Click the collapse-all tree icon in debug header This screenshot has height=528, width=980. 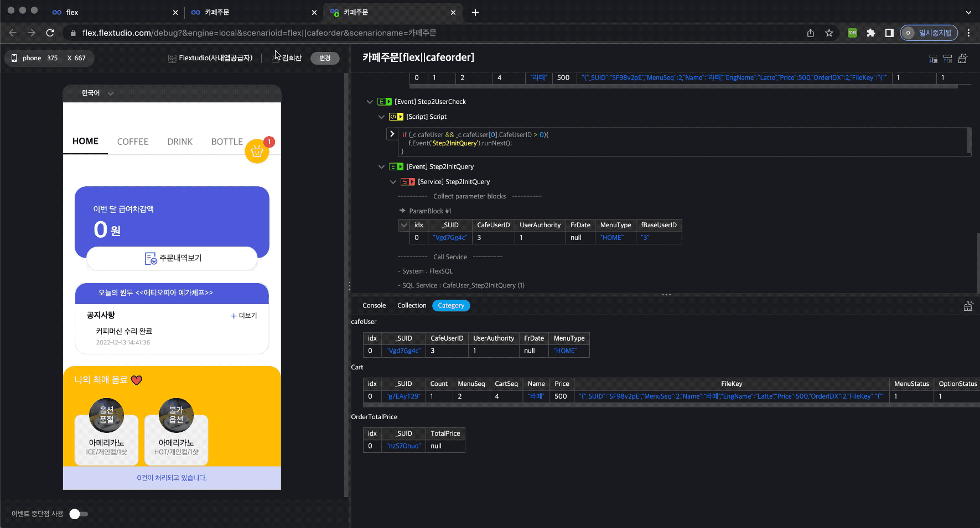point(947,59)
